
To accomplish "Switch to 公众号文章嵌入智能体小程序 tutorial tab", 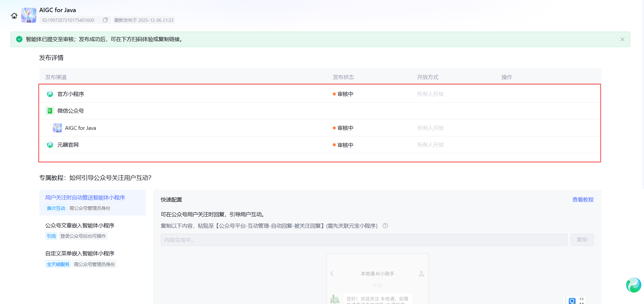I will click(80, 226).
